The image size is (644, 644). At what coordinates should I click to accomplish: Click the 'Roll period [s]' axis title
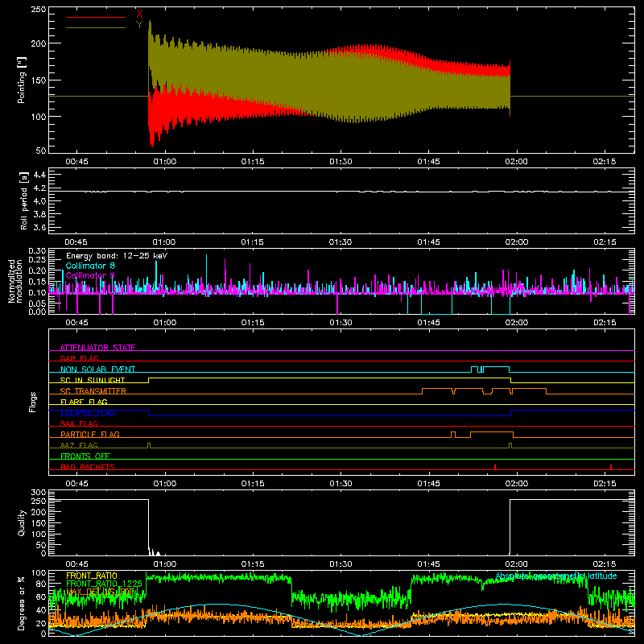[24, 200]
